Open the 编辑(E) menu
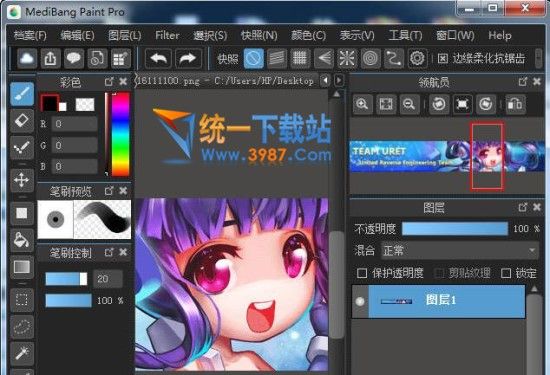 click(78, 35)
